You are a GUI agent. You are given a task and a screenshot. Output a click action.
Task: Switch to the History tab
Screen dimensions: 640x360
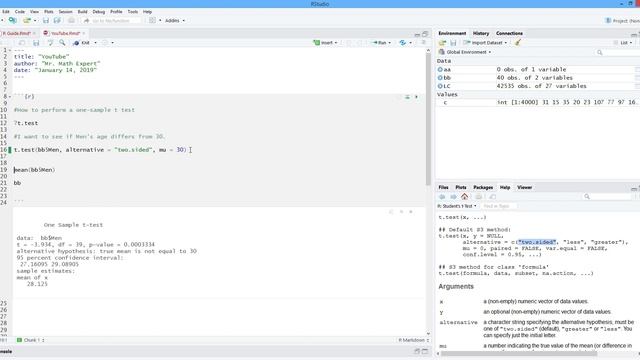click(481, 33)
